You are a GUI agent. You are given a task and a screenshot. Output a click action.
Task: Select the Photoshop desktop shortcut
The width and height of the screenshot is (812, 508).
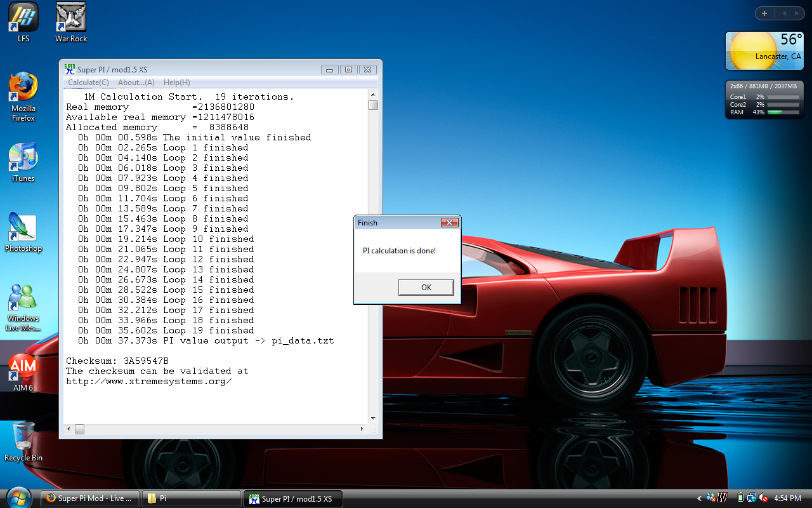click(23, 232)
